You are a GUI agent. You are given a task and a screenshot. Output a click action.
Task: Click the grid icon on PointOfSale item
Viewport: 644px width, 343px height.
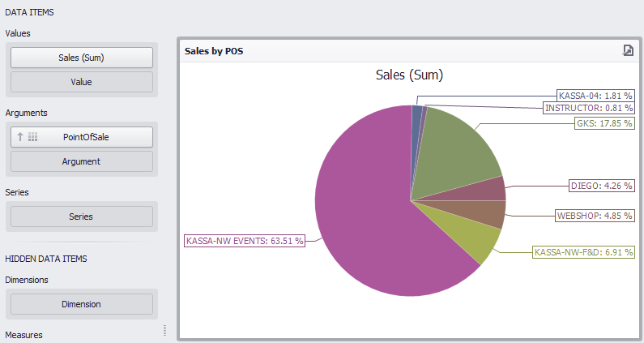click(32, 137)
